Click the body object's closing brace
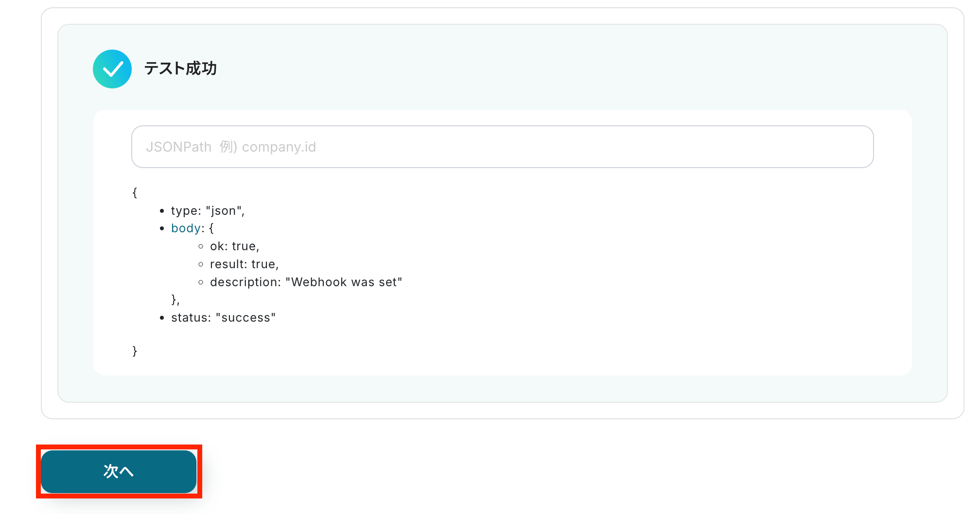The width and height of the screenshot is (980, 514). pyautogui.click(x=174, y=299)
